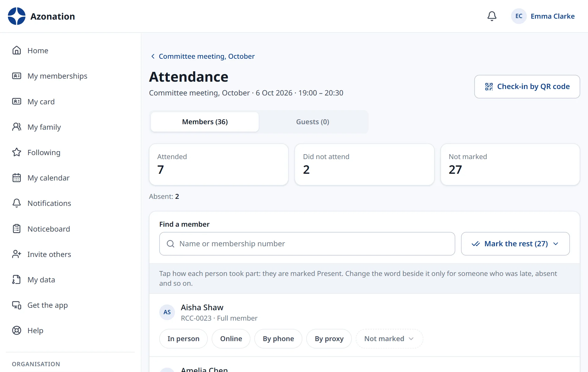Open Aisha Shaw's Not marked dropdown
The image size is (588, 372).
click(x=389, y=339)
